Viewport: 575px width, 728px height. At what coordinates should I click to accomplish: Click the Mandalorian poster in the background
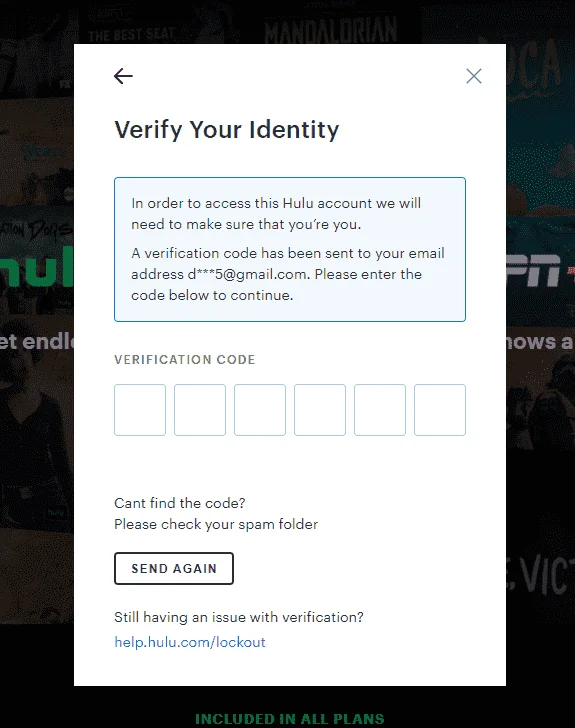coord(331,28)
